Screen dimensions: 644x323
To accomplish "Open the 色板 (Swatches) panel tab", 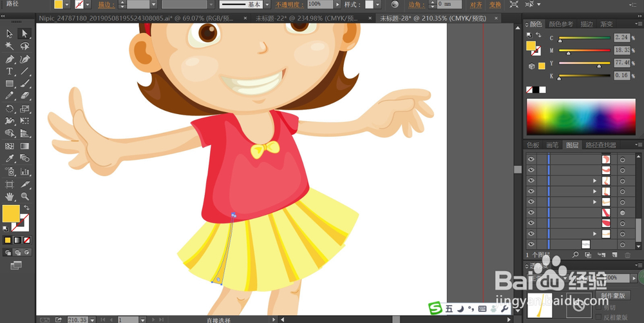I will [x=533, y=145].
